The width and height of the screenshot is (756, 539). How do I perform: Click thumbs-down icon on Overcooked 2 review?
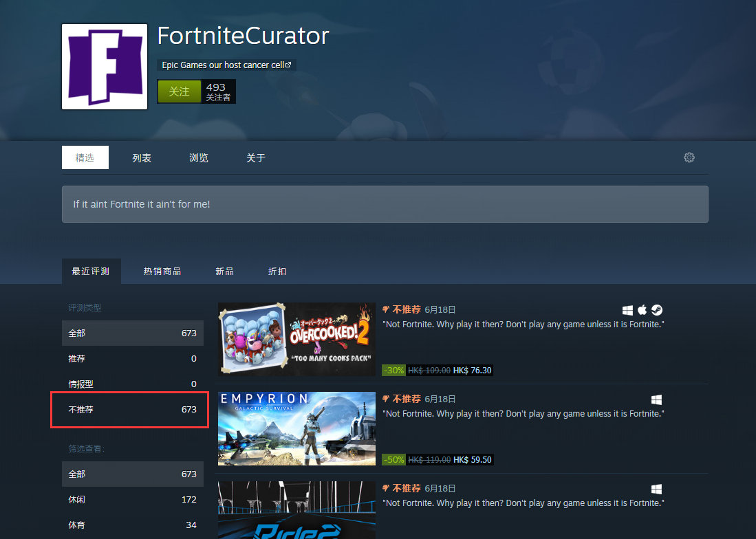pos(386,310)
